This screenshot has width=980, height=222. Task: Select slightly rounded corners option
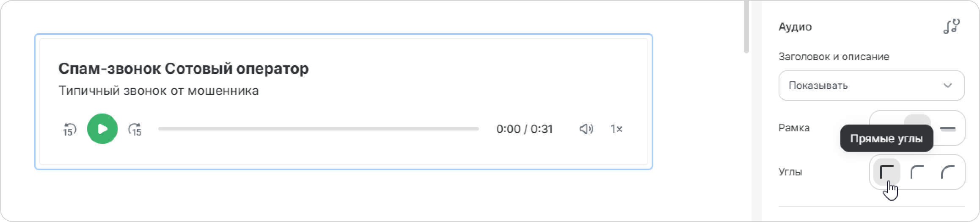tap(917, 172)
